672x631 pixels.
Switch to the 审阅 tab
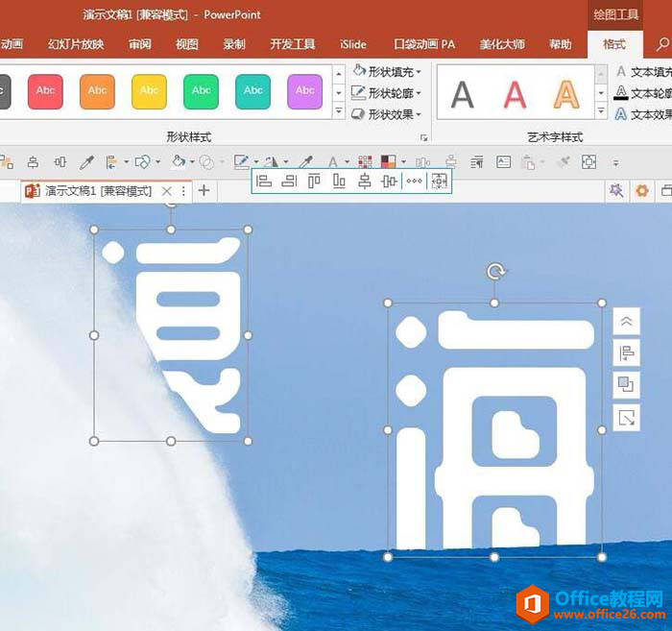tap(140, 44)
